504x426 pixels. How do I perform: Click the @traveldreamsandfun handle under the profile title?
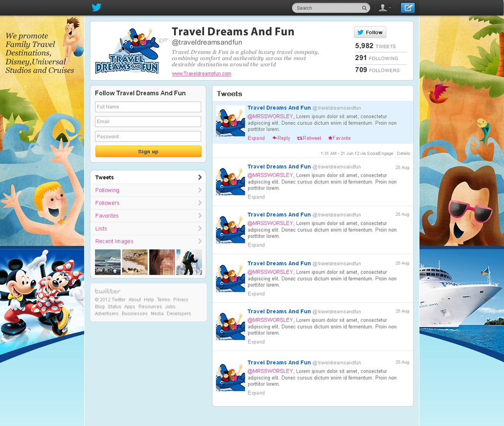(207, 43)
